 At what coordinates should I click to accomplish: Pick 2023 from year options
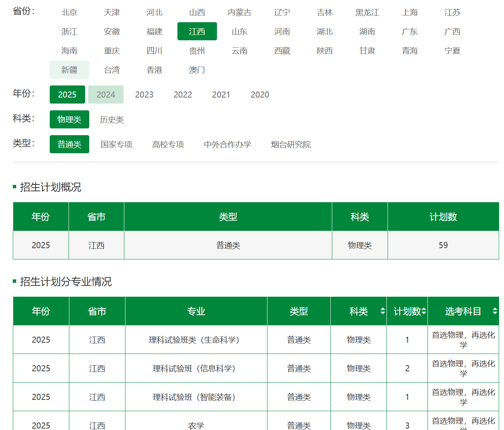[144, 95]
